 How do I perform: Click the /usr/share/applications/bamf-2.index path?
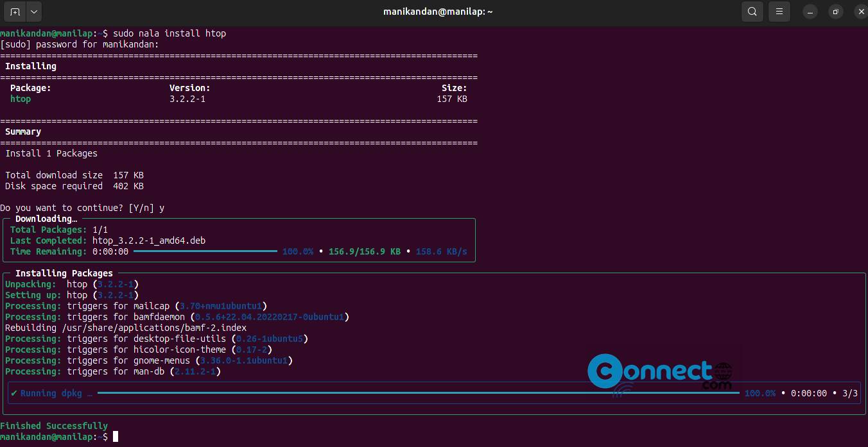pyautogui.click(x=154, y=328)
